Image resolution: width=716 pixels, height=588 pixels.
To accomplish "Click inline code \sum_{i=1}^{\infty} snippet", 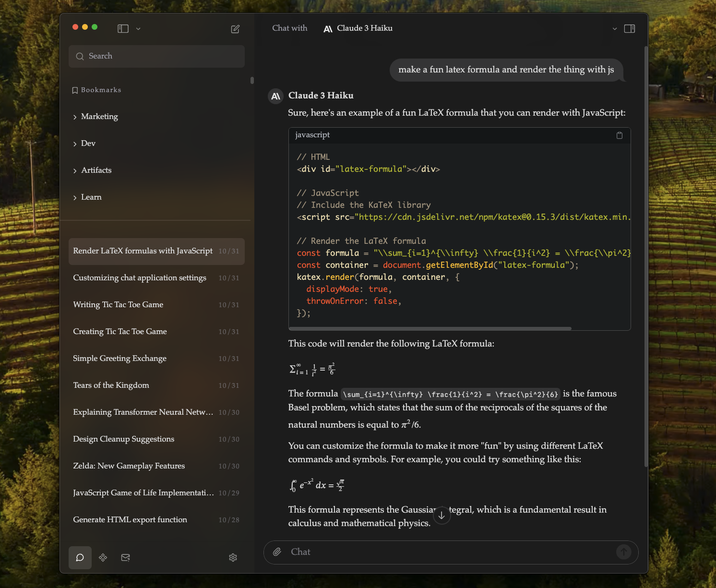I will (450, 395).
